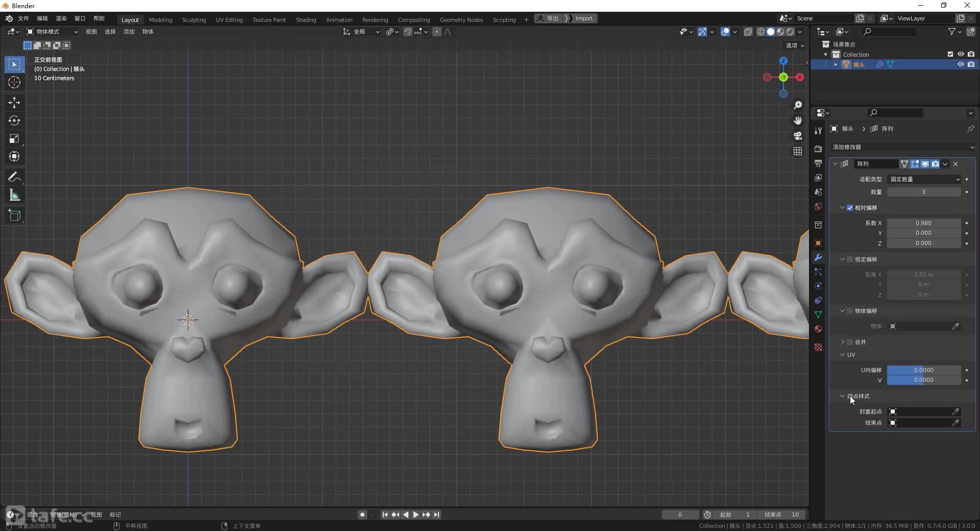The width and height of the screenshot is (980, 531).
Task: Switch to Shading workspace tab
Action: tap(306, 20)
